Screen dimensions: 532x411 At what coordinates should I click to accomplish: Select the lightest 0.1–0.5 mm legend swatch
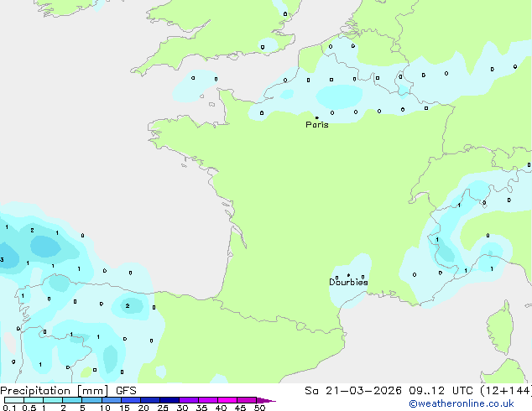click(x=14, y=400)
